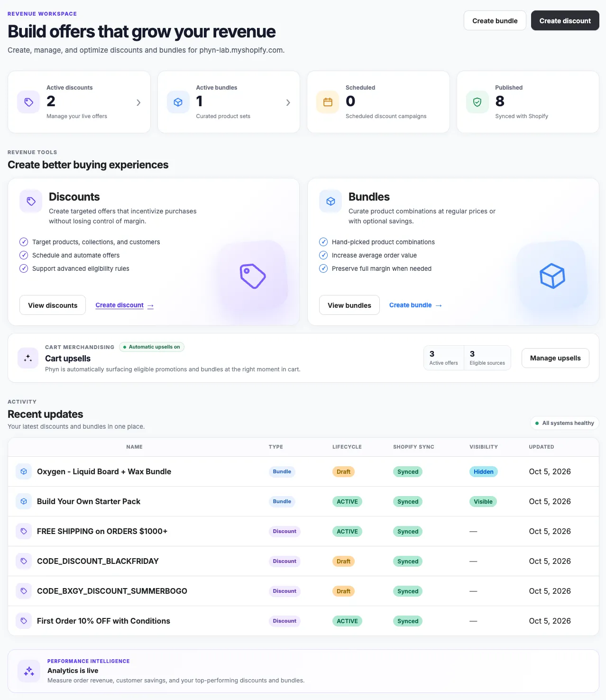Image resolution: width=606 pixels, height=700 pixels.
Task: Open Manage upsells
Action: tap(555, 358)
